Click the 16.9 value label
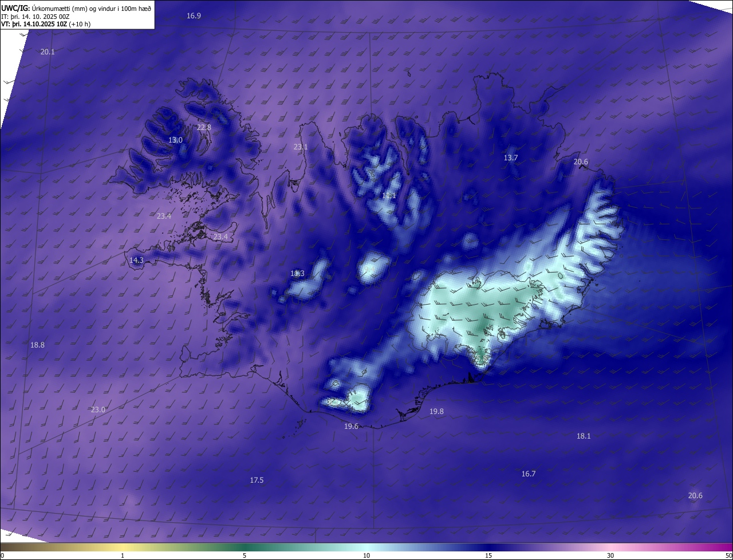The height and width of the screenshot is (560, 733). coord(194,15)
